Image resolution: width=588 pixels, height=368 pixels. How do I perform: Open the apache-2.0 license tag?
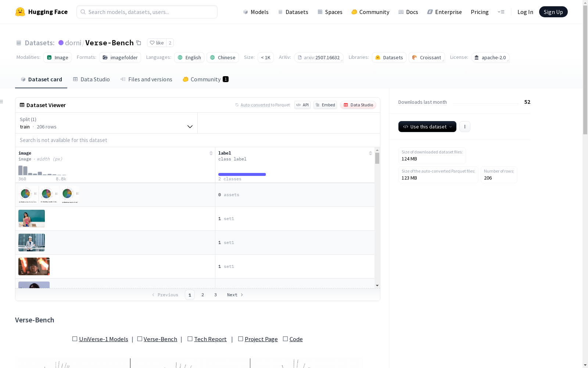coord(490,57)
